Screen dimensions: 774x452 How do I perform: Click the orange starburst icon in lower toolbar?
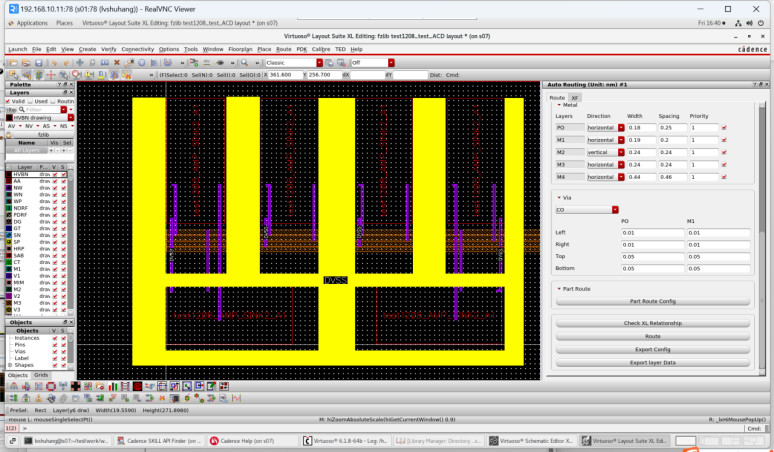click(162, 398)
